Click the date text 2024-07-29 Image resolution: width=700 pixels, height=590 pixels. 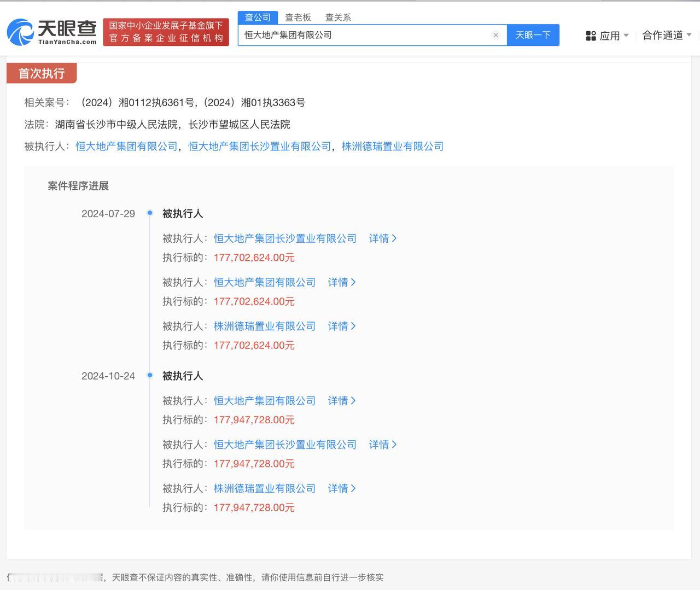(x=108, y=214)
